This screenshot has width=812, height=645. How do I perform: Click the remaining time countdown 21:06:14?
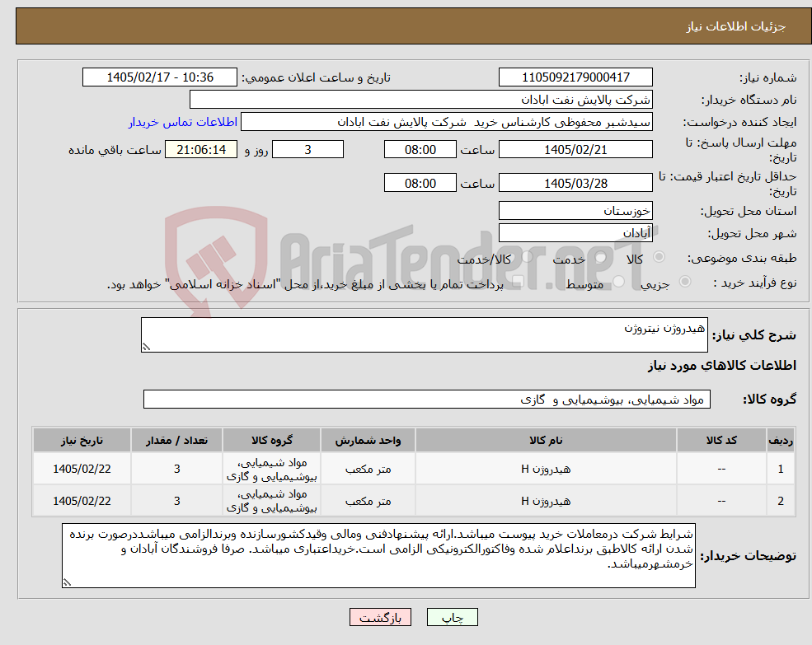click(201, 150)
